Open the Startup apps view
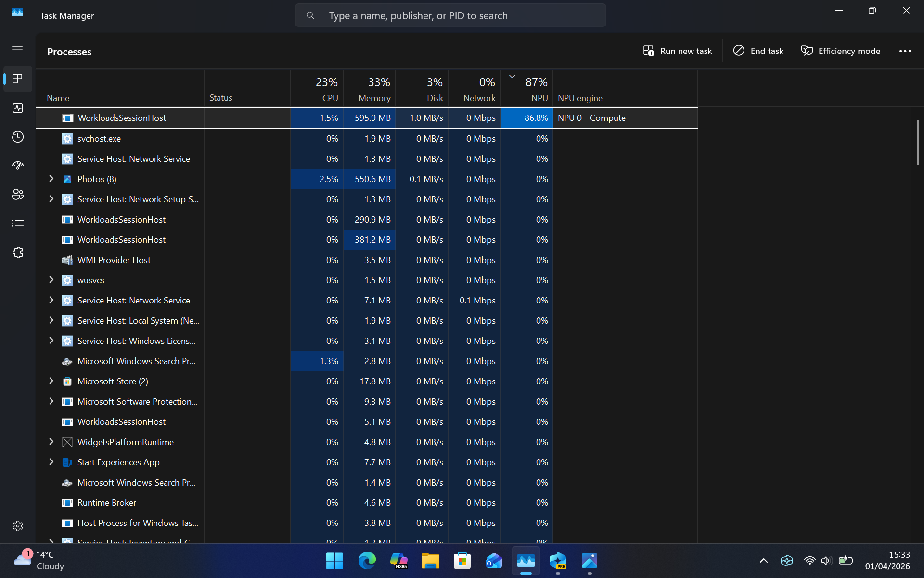The width and height of the screenshot is (924, 578). (17, 166)
